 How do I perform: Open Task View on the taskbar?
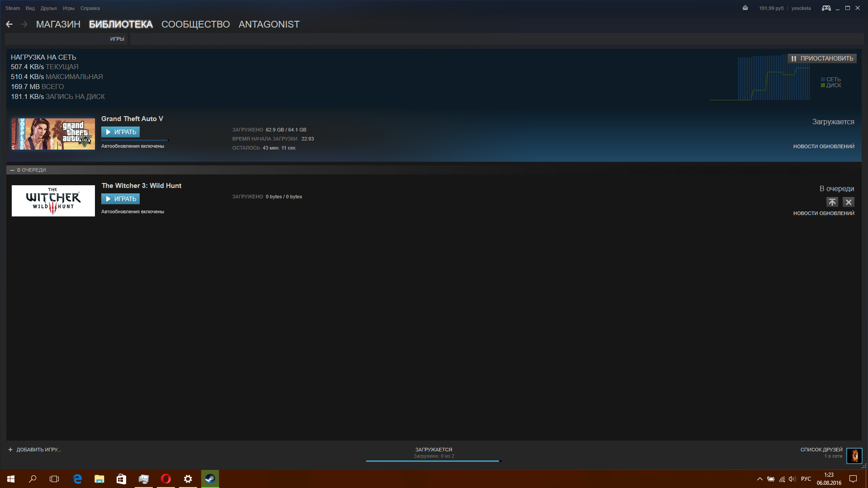[x=54, y=479]
